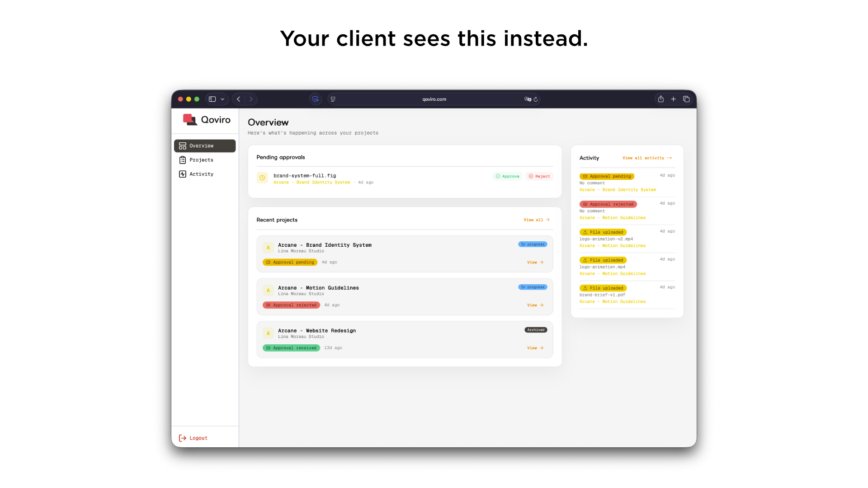Click the Approval received badge
The image size is (868, 488).
click(x=291, y=348)
